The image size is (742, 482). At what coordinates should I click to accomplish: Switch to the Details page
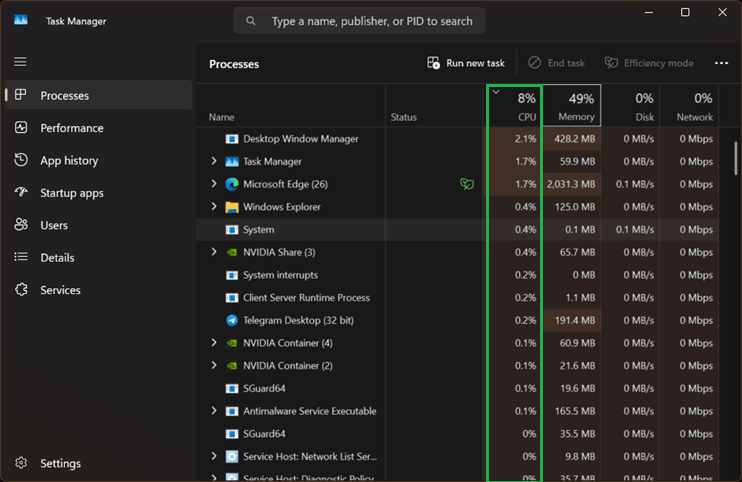click(x=98, y=257)
